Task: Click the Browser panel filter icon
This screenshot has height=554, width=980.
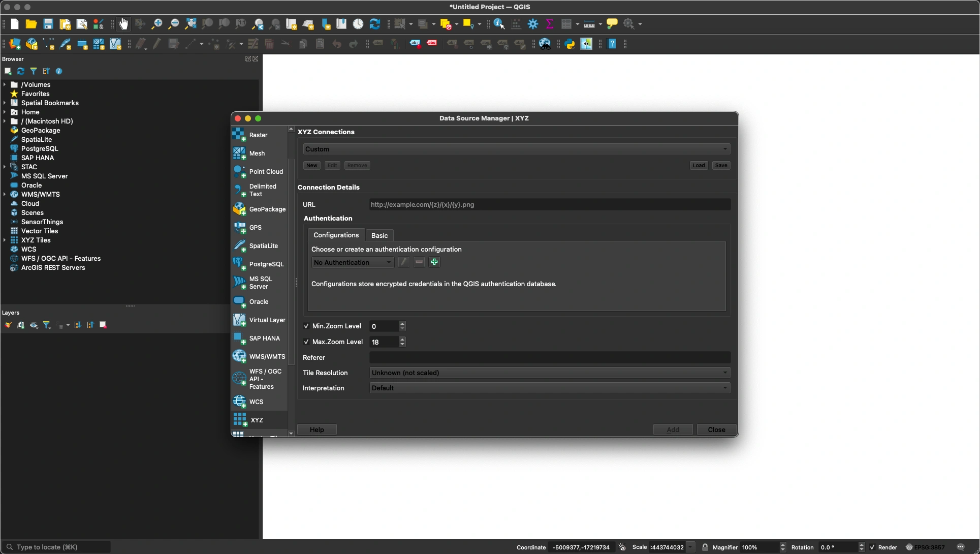Action: coord(34,71)
